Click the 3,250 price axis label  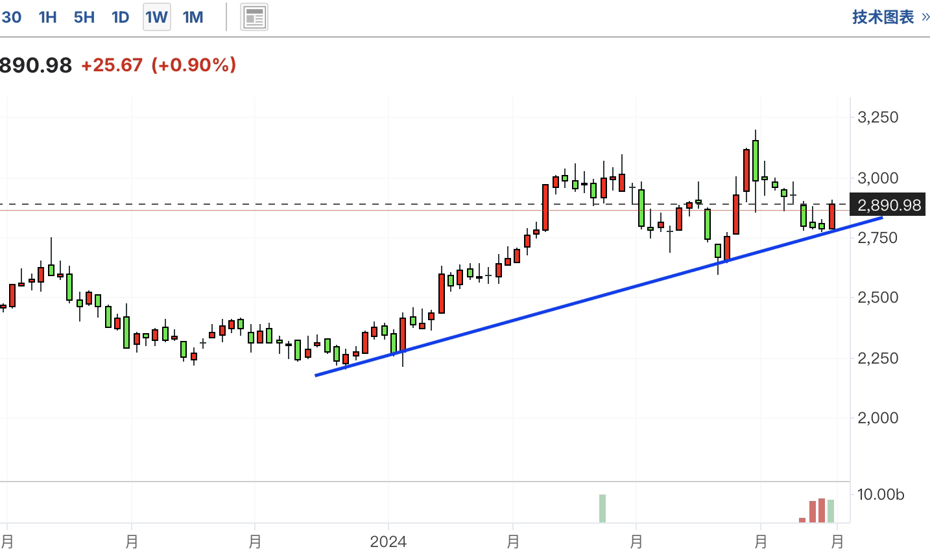(878, 117)
